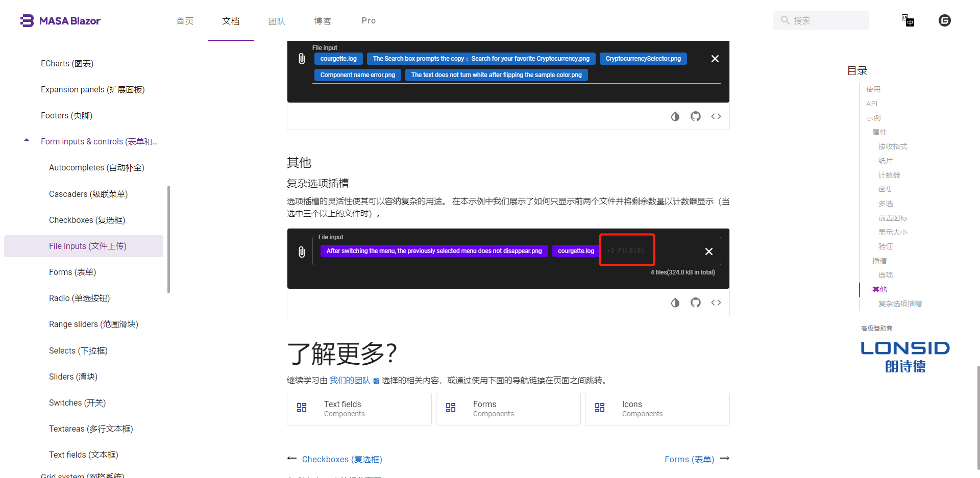Click the LONSID 朗诗德 sponsor logo

(x=905, y=357)
